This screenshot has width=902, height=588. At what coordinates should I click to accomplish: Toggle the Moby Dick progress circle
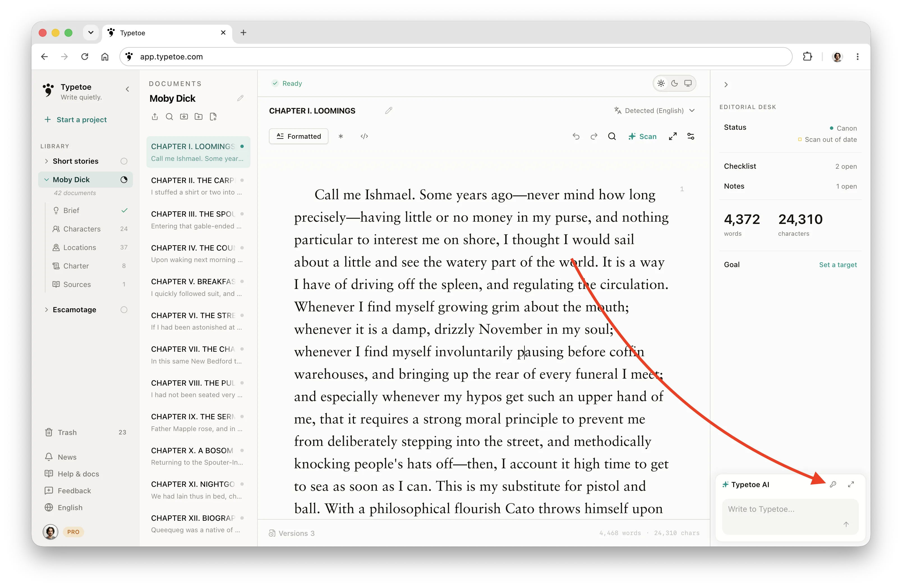[124, 179]
